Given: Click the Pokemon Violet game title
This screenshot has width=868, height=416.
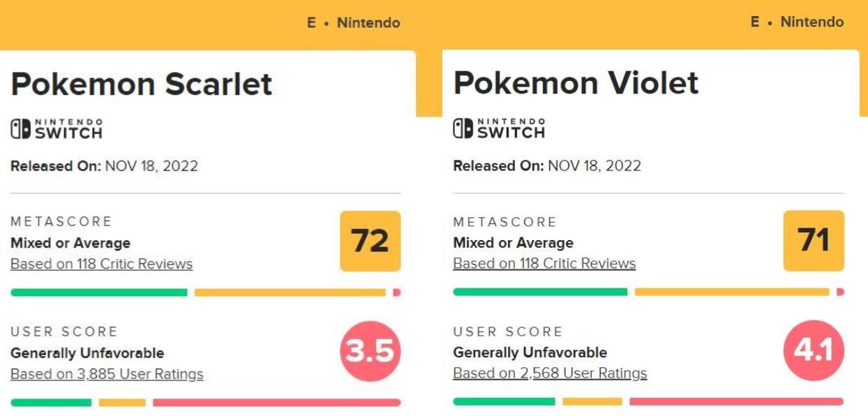Looking at the screenshot, I should point(576,84).
